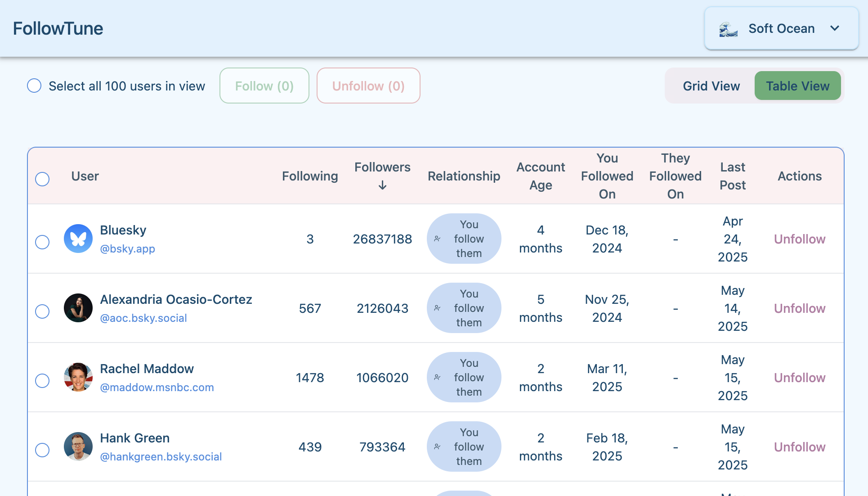Click the '5 months' account age cell

541,308
